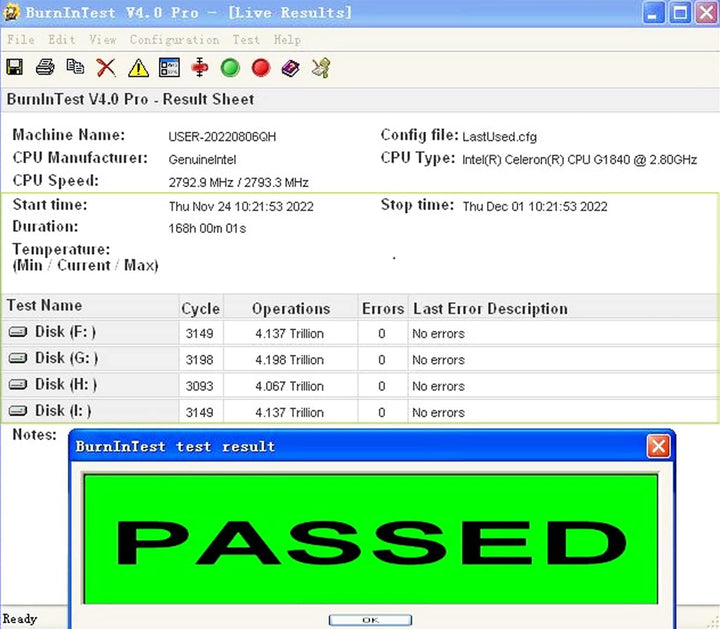Open the Edit menu

62,40
